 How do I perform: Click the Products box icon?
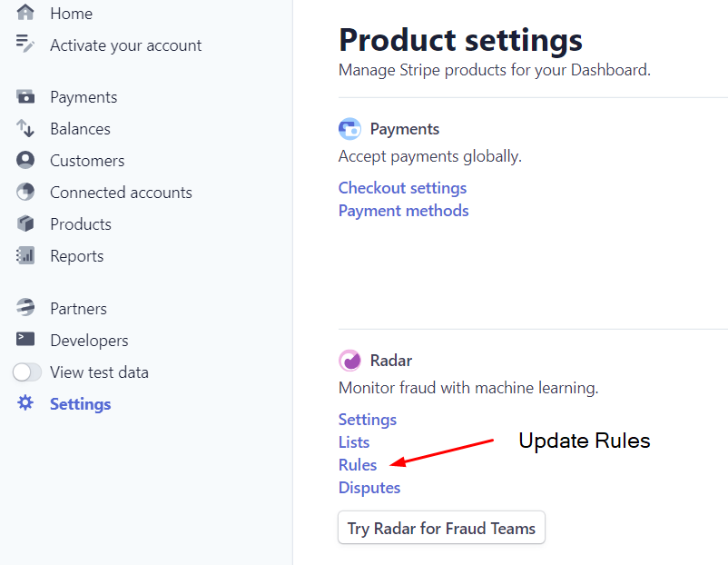25,223
